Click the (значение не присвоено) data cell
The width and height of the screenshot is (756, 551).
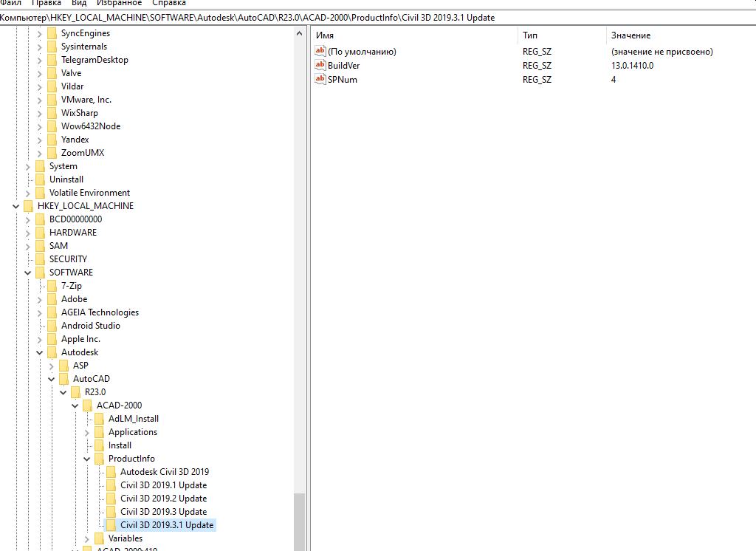662,52
